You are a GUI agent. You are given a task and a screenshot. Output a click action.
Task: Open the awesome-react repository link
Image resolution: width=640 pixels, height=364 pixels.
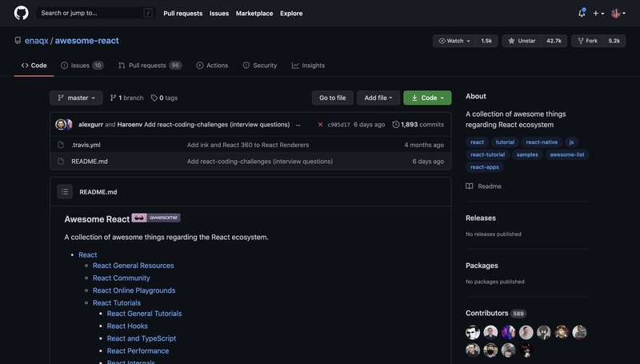click(x=87, y=41)
